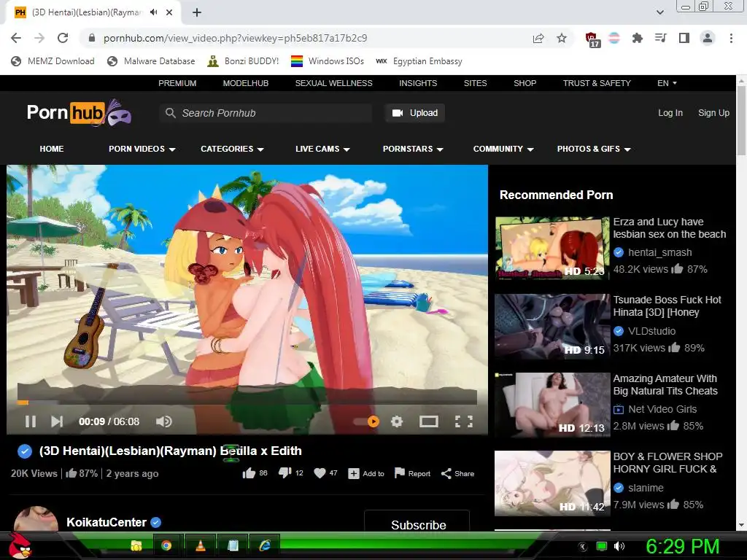Image resolution: width=747 pixels, height=560 pixels.
Task: Toggle the player autoplay switch
Action: (x=366, y=421)
